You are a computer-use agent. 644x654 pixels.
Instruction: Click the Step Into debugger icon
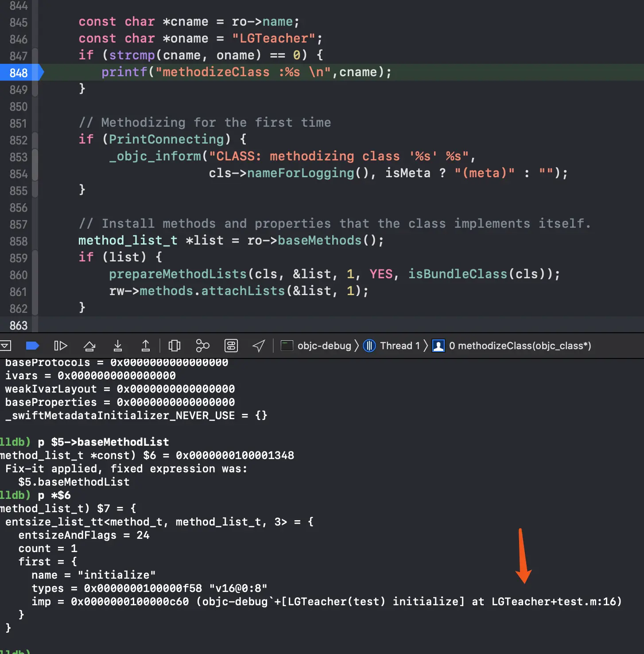tap(118, 346)
